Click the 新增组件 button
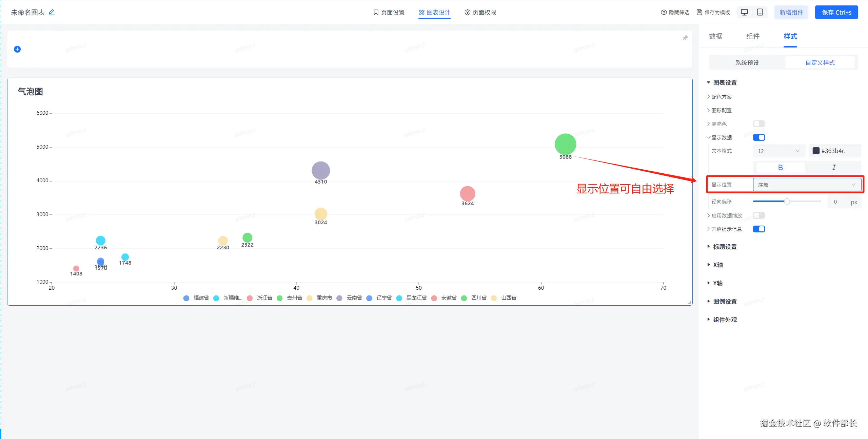 [x=791, y=12]
